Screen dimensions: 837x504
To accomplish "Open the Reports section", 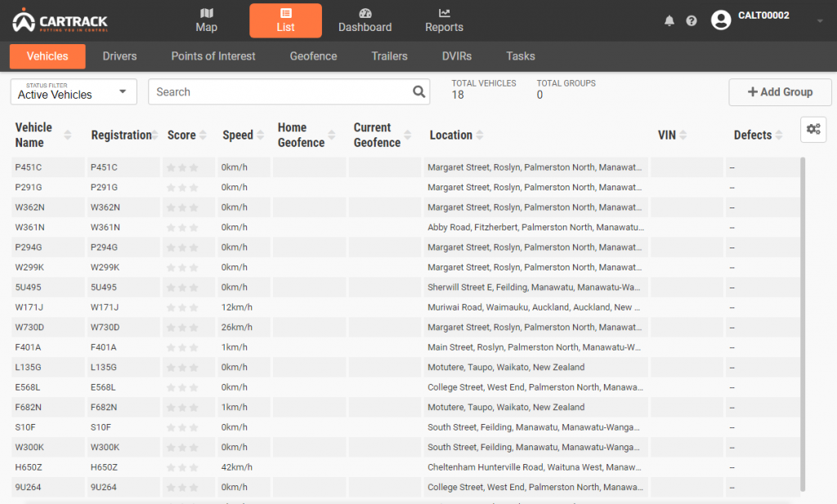I will 444,20.
